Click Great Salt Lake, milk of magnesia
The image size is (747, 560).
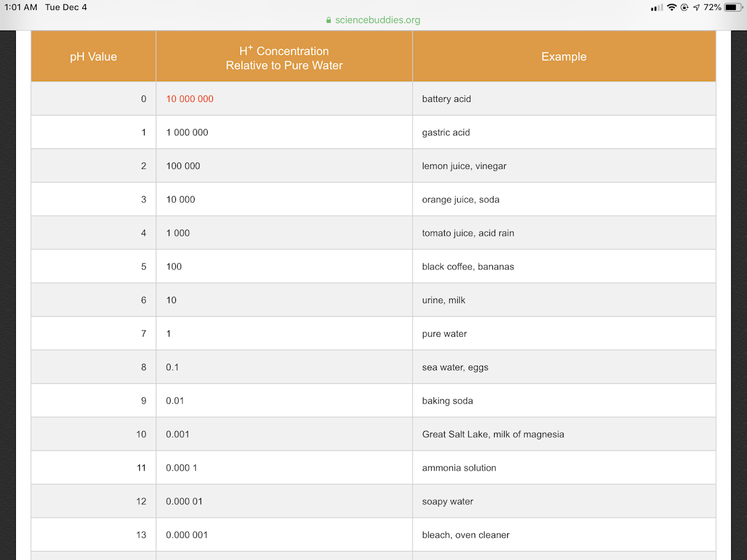pyautogui.click(x=493, y=434)
